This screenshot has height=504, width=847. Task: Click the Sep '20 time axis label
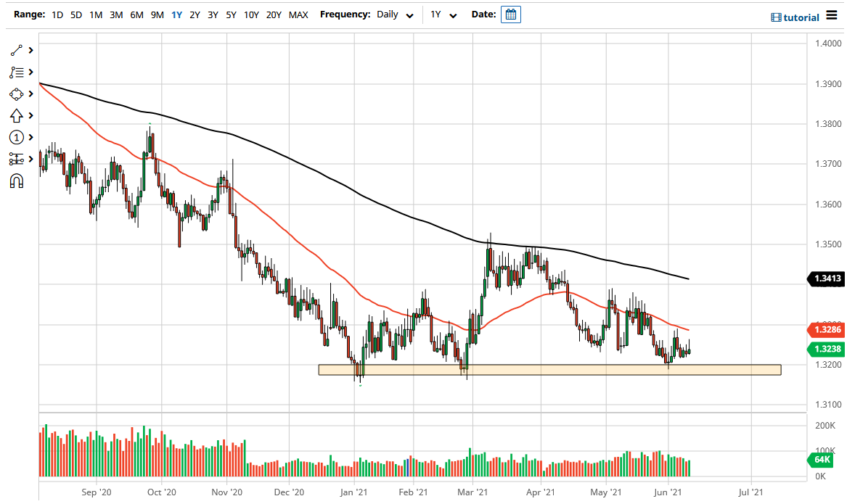click(96, 492)
